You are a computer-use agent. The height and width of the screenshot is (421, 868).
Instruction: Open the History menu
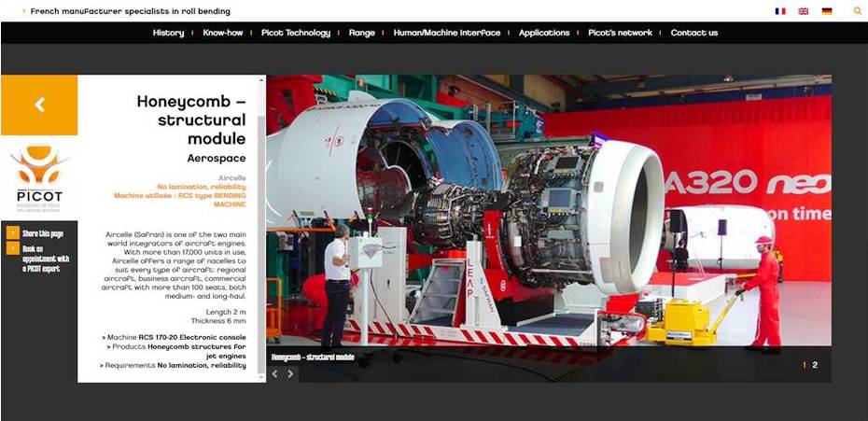[168, 33]
